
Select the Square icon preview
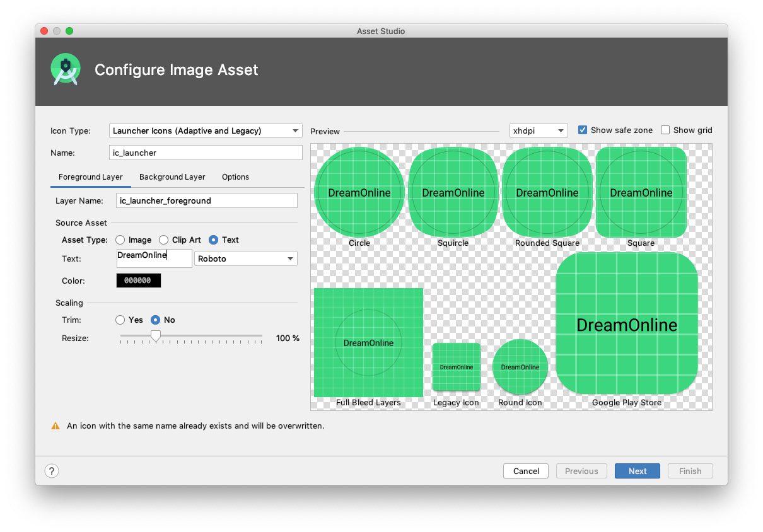pos(641,191)
